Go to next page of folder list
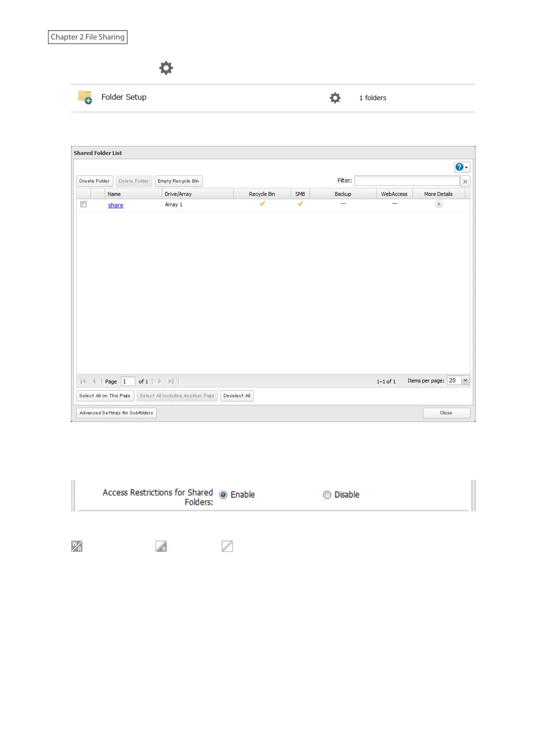 point(159,381)
